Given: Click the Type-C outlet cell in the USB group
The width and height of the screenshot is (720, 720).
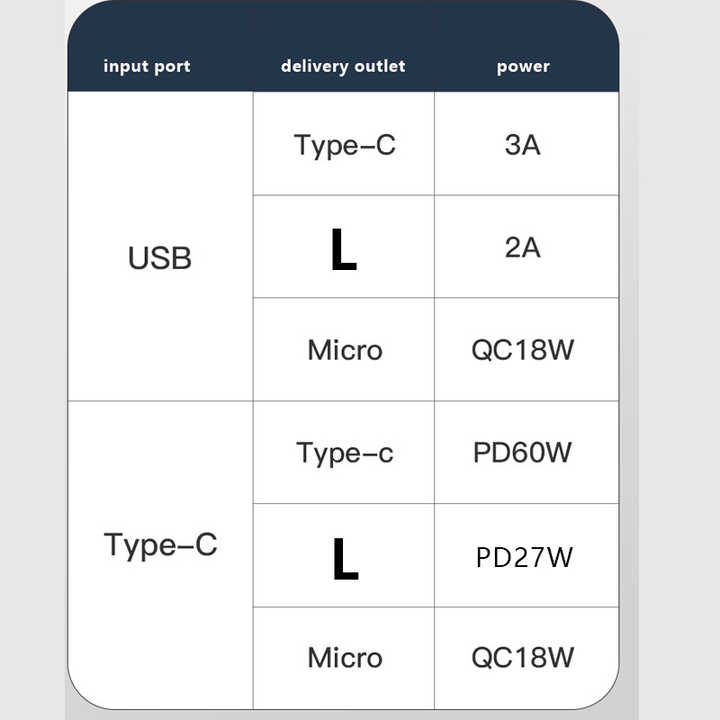Looking at the screenshot, I should click(x=343, y=143).
